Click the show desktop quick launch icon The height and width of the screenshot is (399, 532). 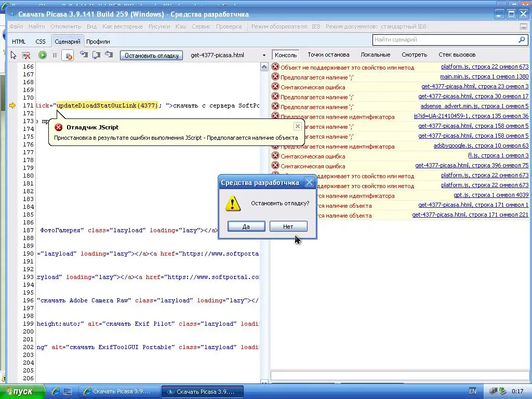[68, 392]
